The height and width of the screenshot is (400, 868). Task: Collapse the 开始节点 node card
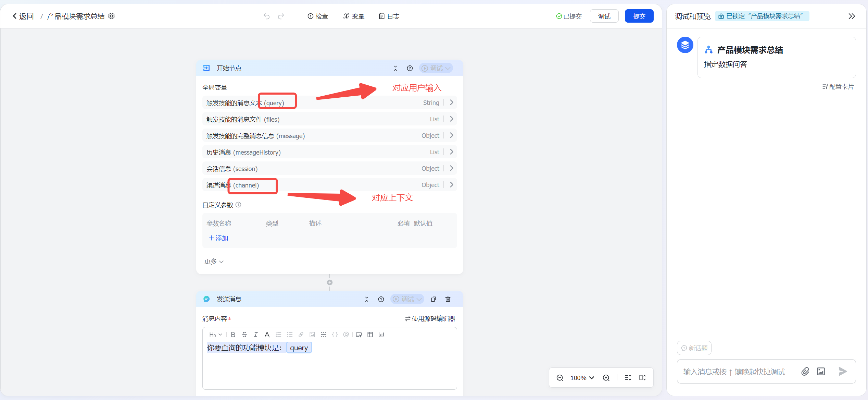pyautogui.click(x=395, y=68)
